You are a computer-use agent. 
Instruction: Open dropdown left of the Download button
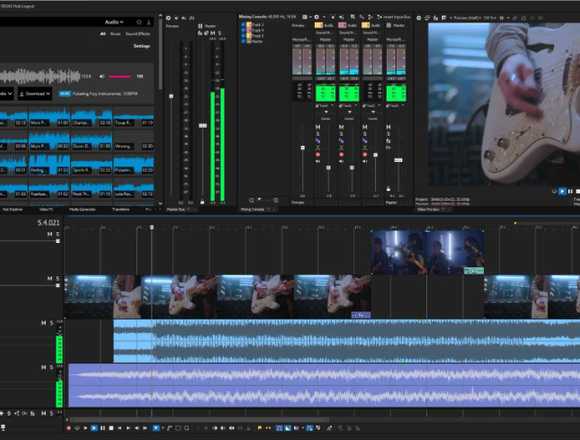pos(7,94)
